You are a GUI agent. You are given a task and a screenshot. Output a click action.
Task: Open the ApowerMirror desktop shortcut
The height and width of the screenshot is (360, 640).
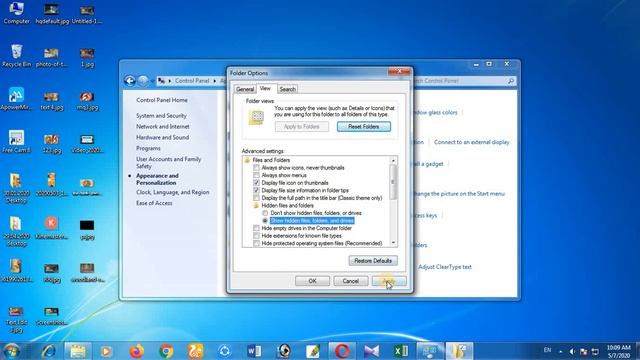point(16,99)
